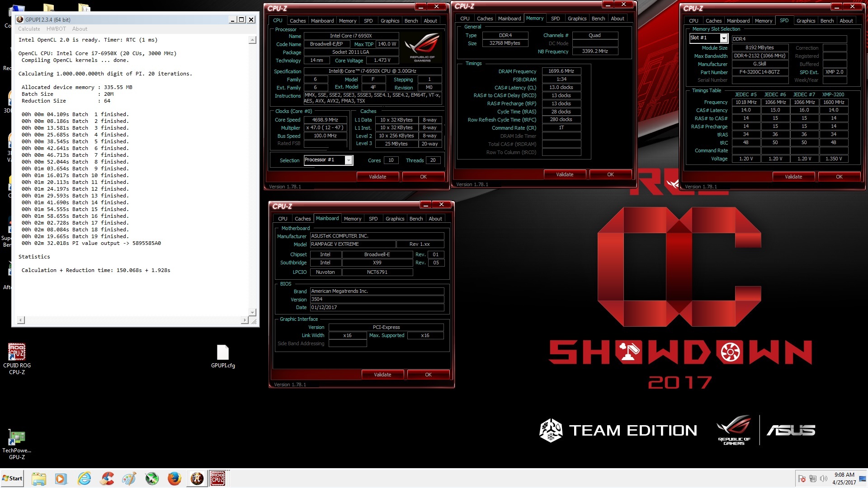Viewport: 868px width, 488px height.
Task: Switch to Caches tab in CPU-Z processor window
Action: coord(297,21)
